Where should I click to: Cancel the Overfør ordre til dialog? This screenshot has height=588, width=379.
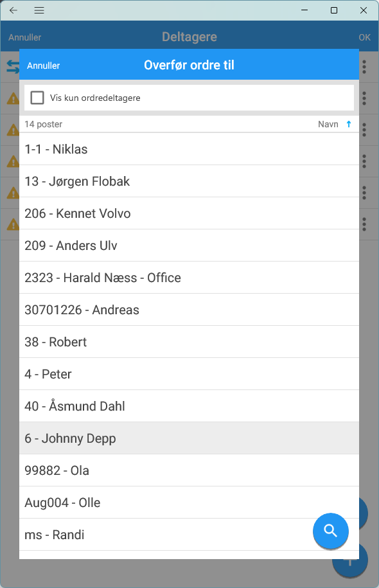44,66
